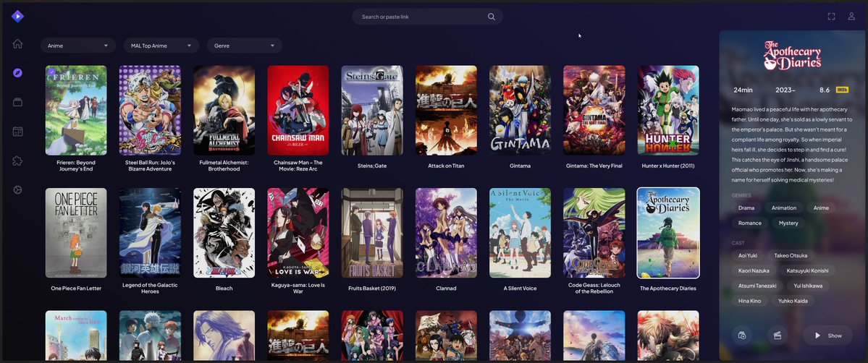Open the Attack on Titan poster

tap(446, 110)
